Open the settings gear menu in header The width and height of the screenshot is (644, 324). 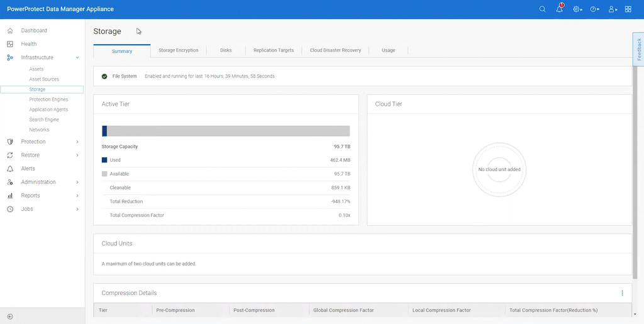click(577, 9)
